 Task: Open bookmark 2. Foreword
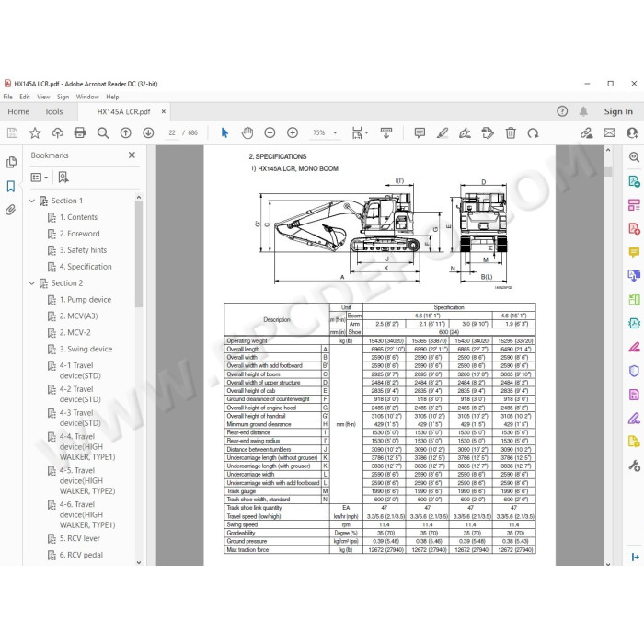pos(80,234)
